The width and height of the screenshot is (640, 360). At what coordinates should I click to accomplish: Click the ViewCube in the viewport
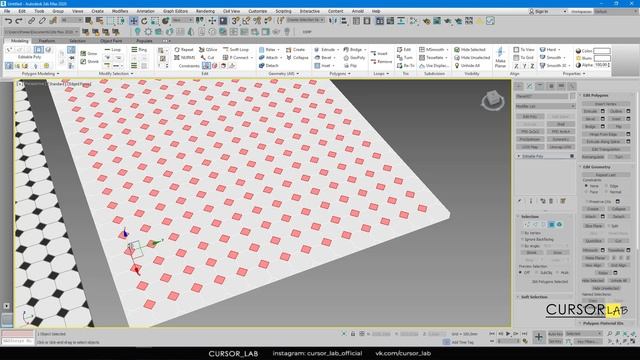point(492,99)
